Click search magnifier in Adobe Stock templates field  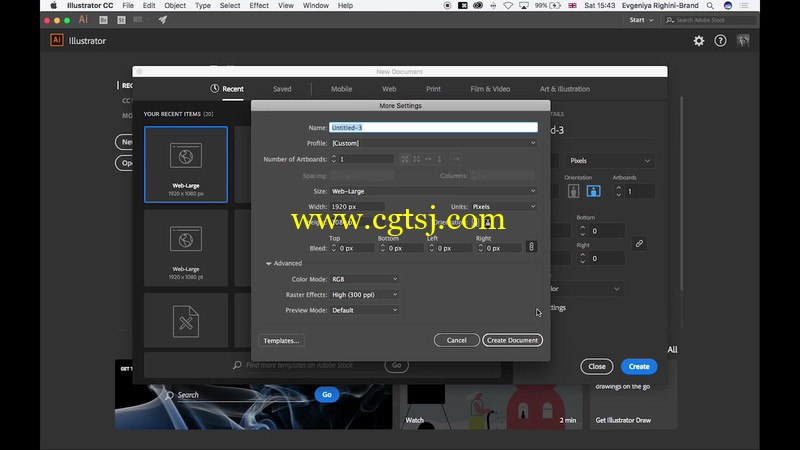pos(237,365)
